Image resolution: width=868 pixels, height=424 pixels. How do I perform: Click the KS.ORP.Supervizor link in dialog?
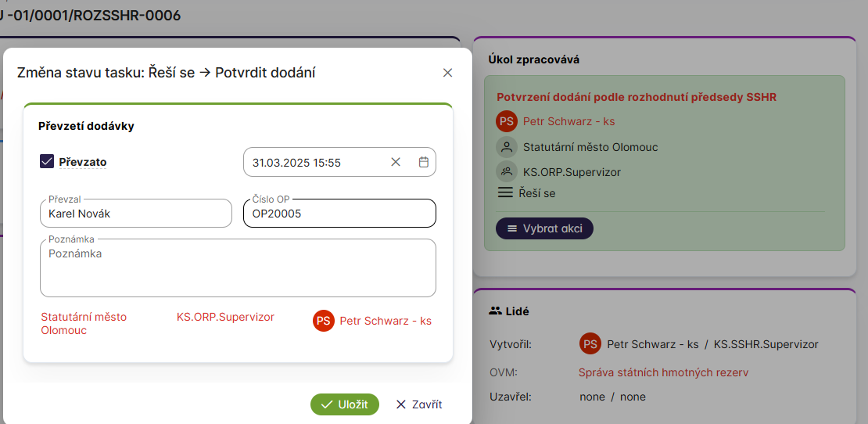point(225,317)
